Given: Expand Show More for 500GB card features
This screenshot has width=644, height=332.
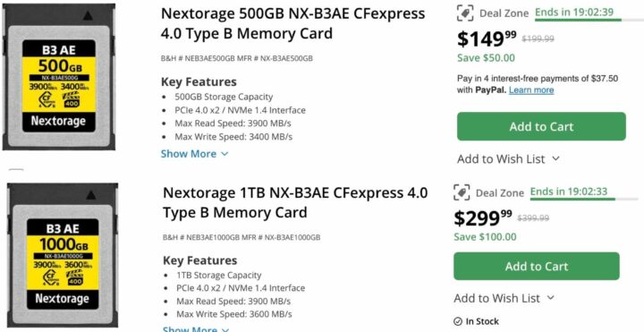Looking at the screenshot, I should click(x=194, y=154).
